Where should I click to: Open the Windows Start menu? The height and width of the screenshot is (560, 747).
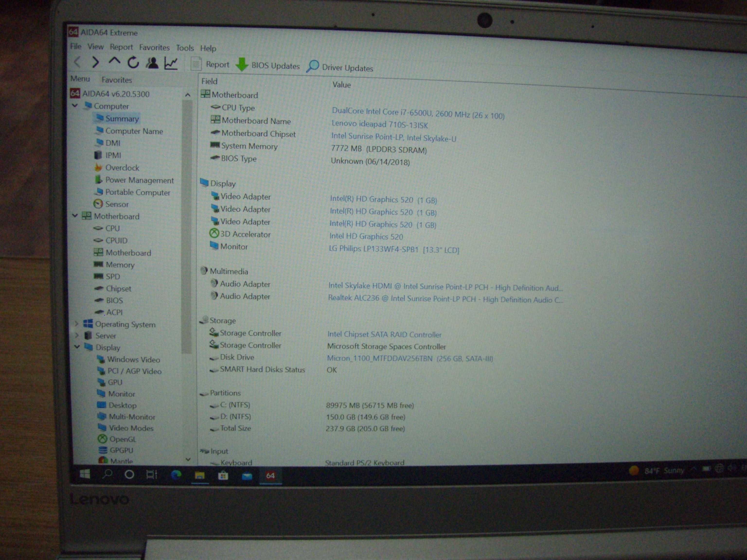[x=85, y=474]
